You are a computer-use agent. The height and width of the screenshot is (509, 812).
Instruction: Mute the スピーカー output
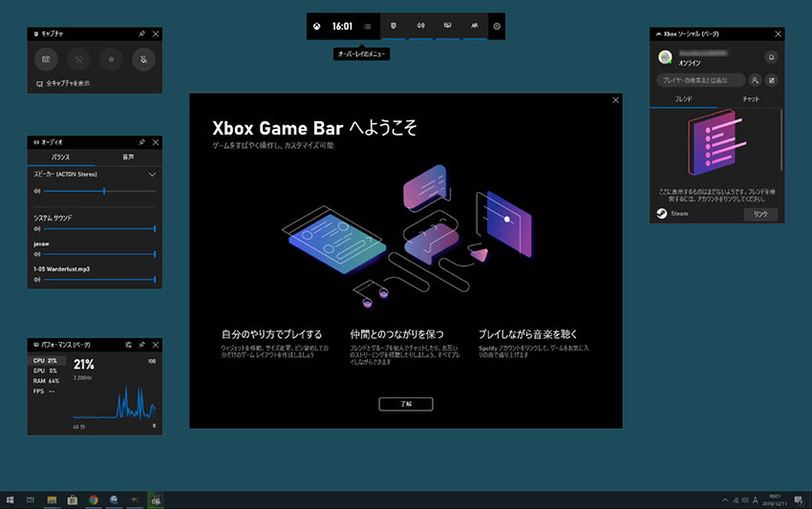(36, 191)
